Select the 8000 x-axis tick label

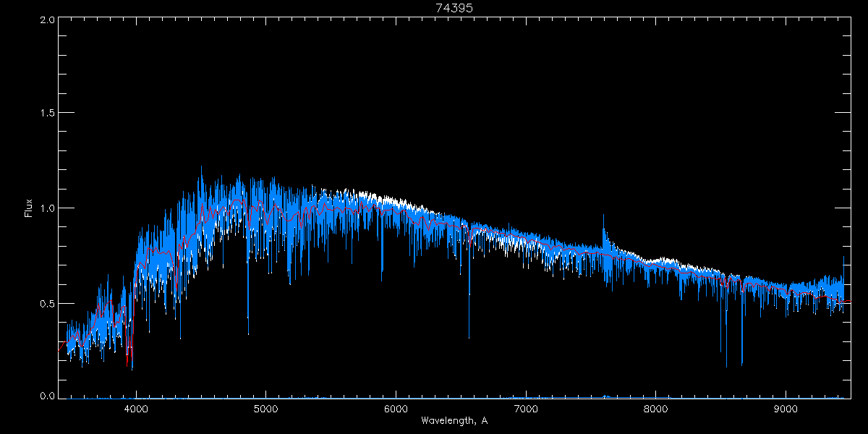tap(655, 409)
